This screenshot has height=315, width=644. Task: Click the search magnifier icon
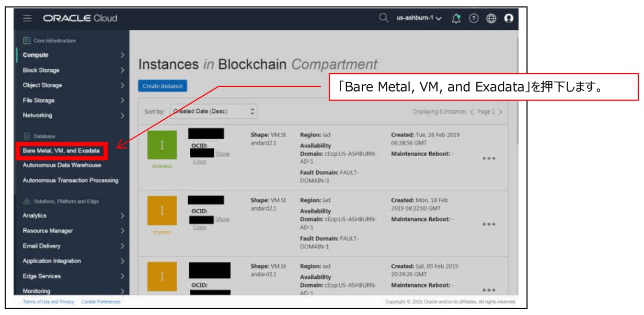click(x=384, y=18)
